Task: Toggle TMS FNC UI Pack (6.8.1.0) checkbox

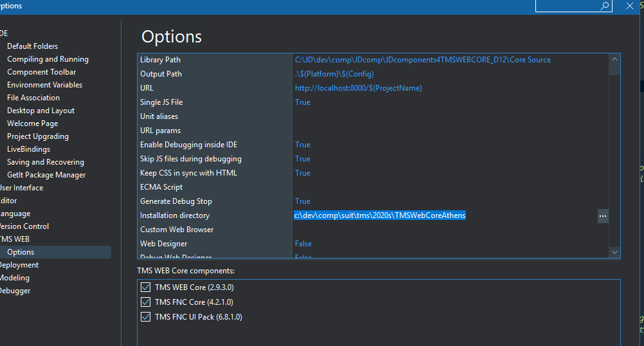Action: click(145, 317)
